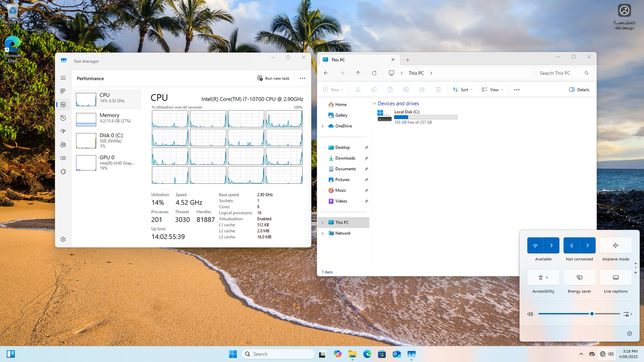Open all settings gear in quick settings
Image resolution: width=644 pixels, height=362 pixels.
tap(630, 333)
